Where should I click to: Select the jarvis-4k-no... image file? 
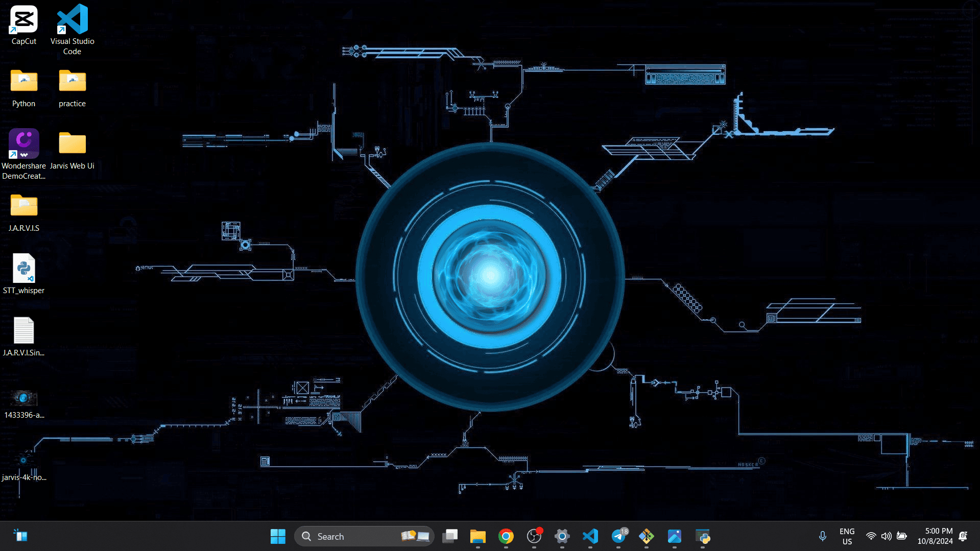click(x=23, y=466)
